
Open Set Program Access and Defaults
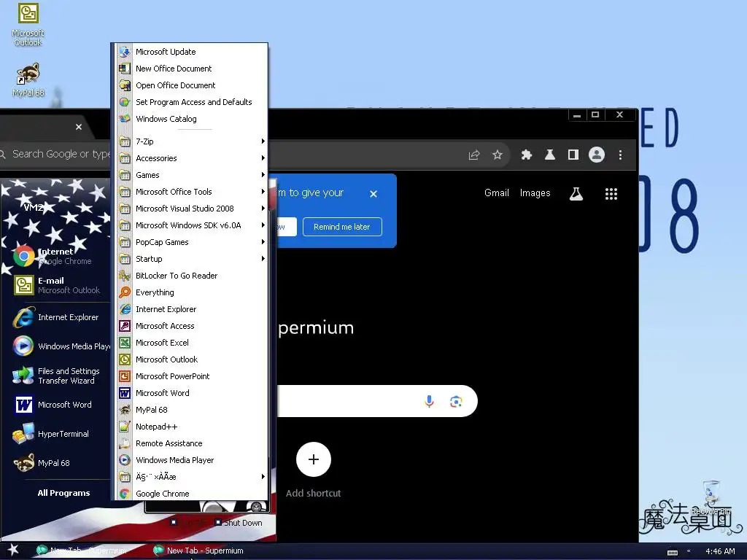tap(192, 102)
